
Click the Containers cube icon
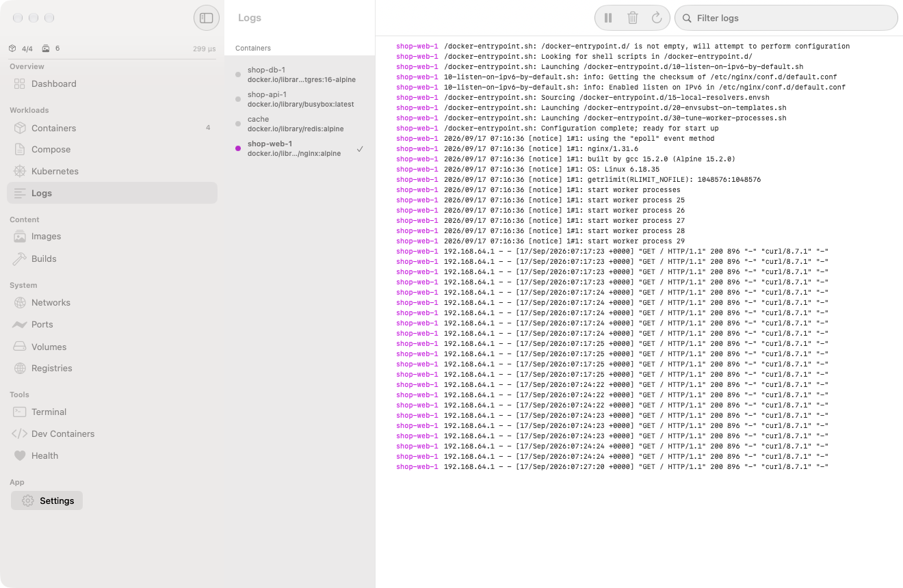(19, 128)
